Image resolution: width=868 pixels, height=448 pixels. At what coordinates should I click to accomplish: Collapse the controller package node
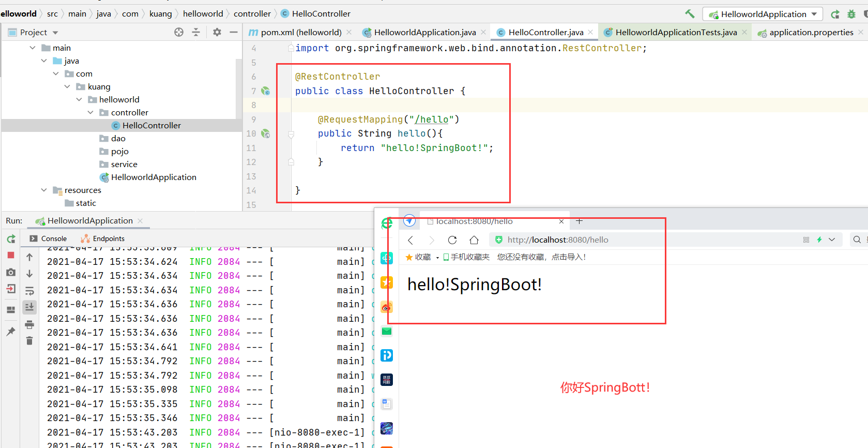pos(90,112)
